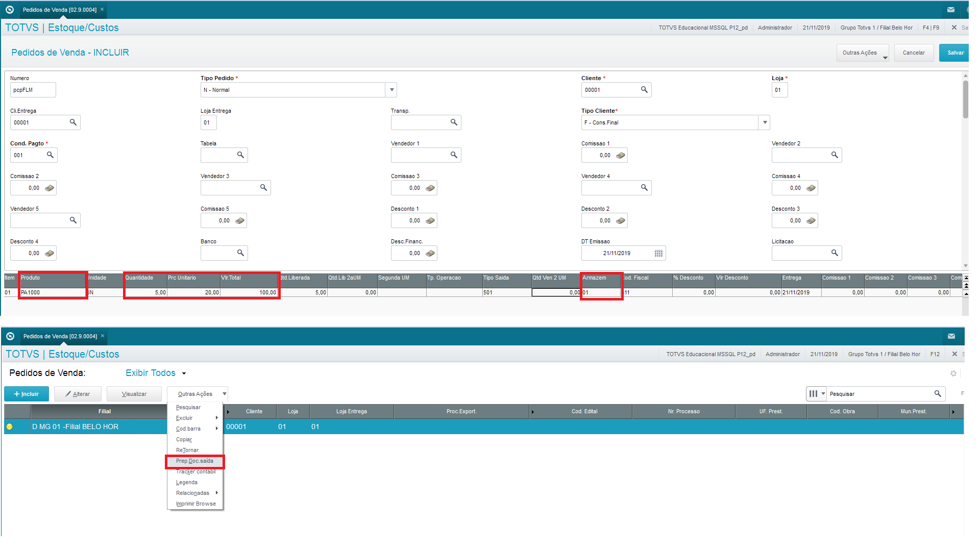The image size is (980, 551).
Task: Click the Visualizar button
Action: coord(134,394)
